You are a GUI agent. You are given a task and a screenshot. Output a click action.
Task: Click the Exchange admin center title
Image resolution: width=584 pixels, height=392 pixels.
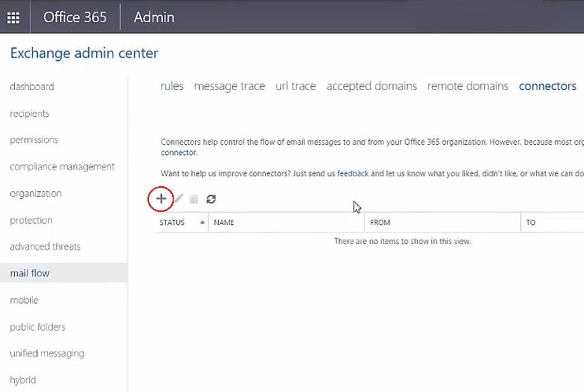pyautogui.click(x=84, y=53)
